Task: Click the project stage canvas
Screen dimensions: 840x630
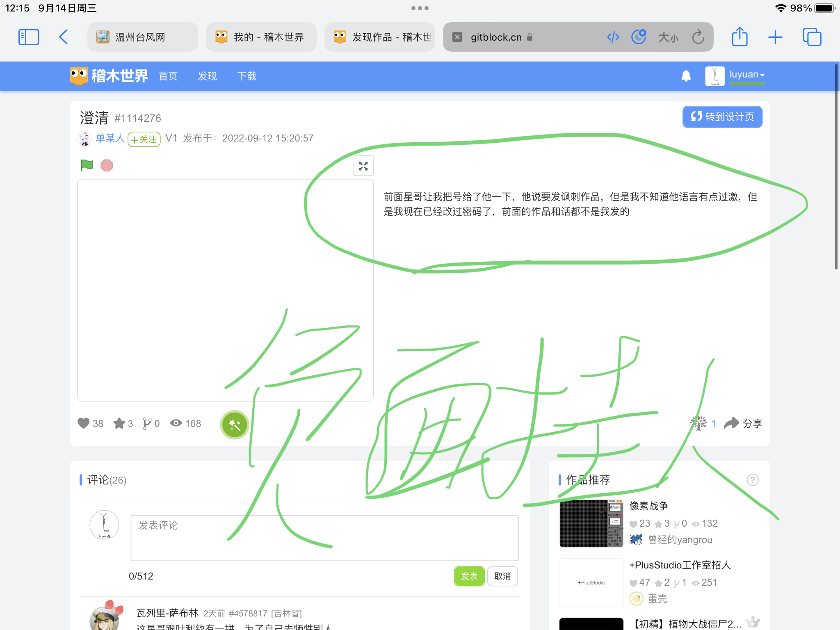Action: point(225,290)
